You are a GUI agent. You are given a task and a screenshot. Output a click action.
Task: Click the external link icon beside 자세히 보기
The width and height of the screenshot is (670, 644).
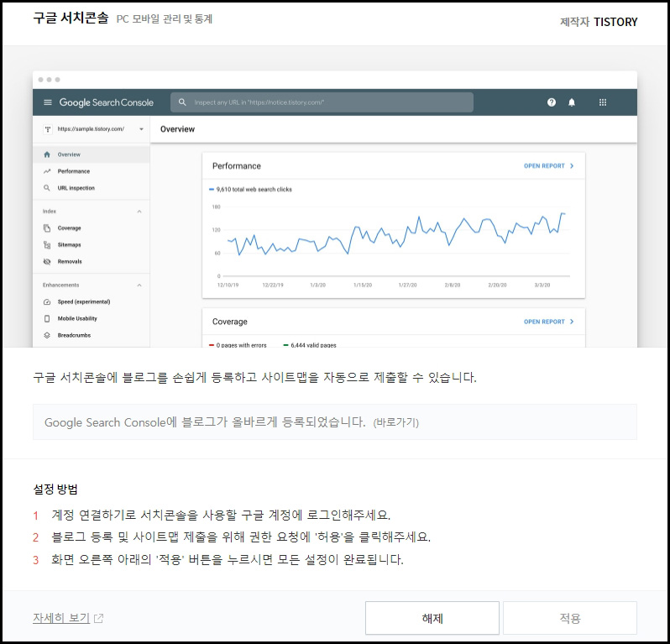point(99,618)
